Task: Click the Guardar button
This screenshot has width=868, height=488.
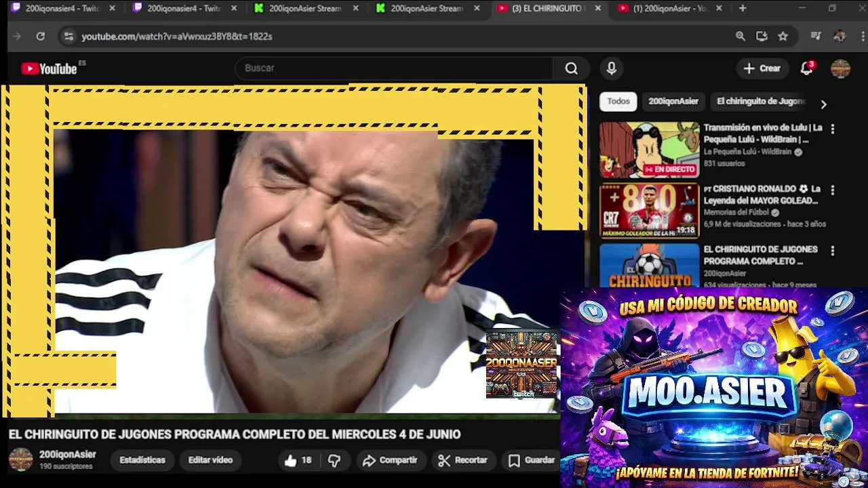Action: [x=532, y=460]
